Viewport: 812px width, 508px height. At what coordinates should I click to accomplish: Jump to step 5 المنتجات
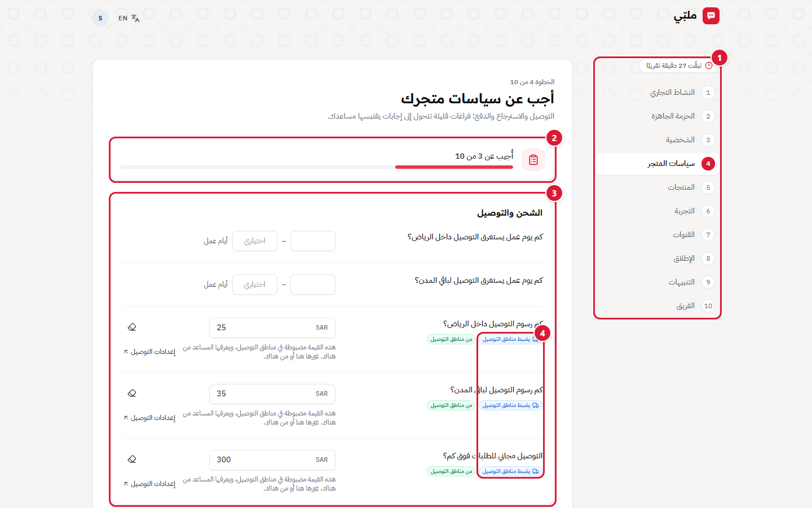[657, 187]
